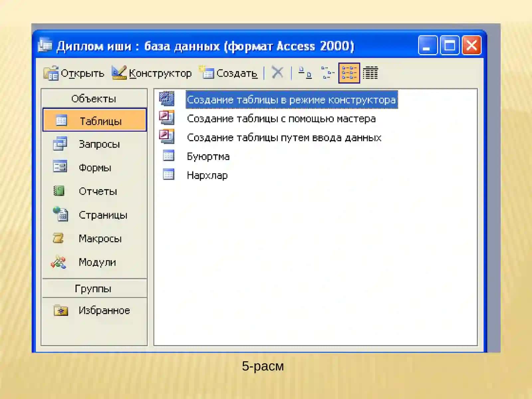Click the Буюртма table icon

click(x=168, y=155)
